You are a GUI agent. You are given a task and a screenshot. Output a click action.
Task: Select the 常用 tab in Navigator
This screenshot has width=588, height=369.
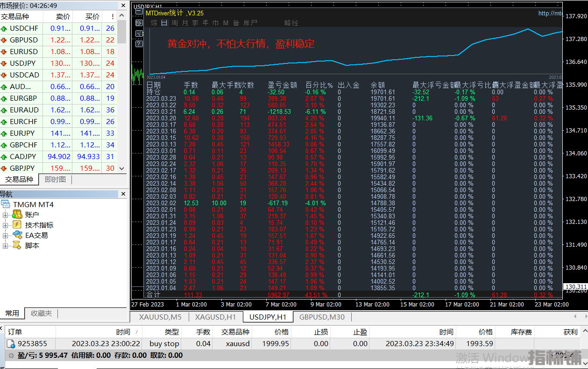pyautogui.click(x=12, y=313)
